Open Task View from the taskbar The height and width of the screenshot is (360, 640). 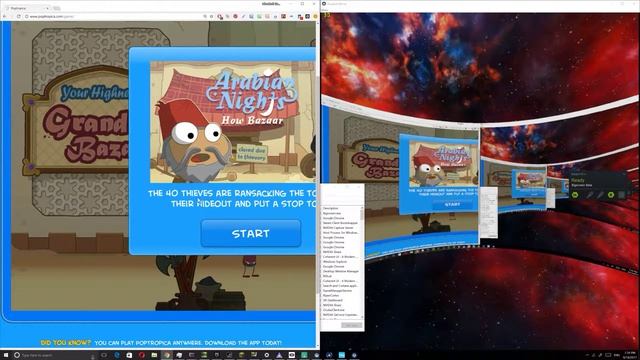[x=104, y=355]
